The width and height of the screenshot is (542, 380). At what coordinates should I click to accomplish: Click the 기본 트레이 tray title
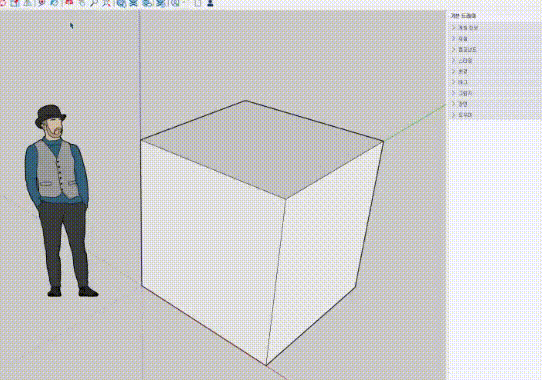click(463, 16)
